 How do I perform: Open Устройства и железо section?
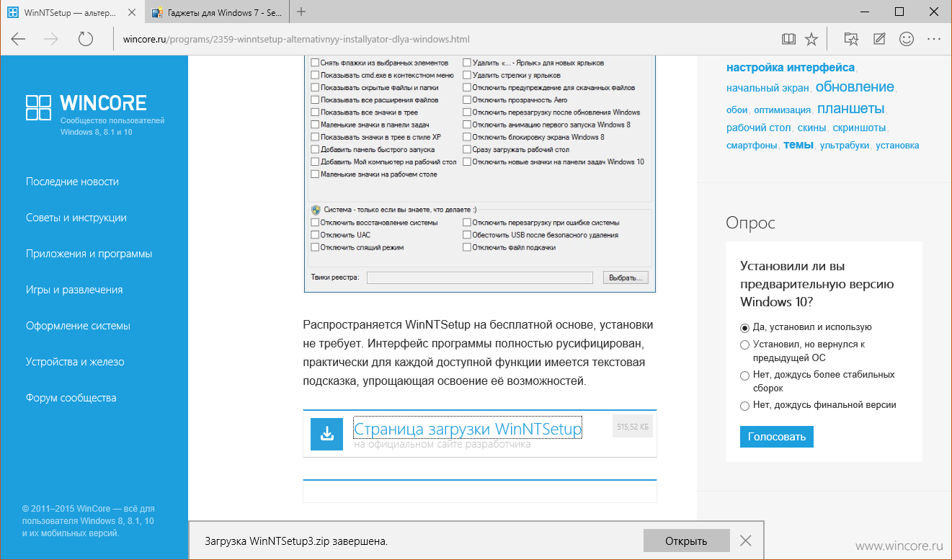(75, 362)
